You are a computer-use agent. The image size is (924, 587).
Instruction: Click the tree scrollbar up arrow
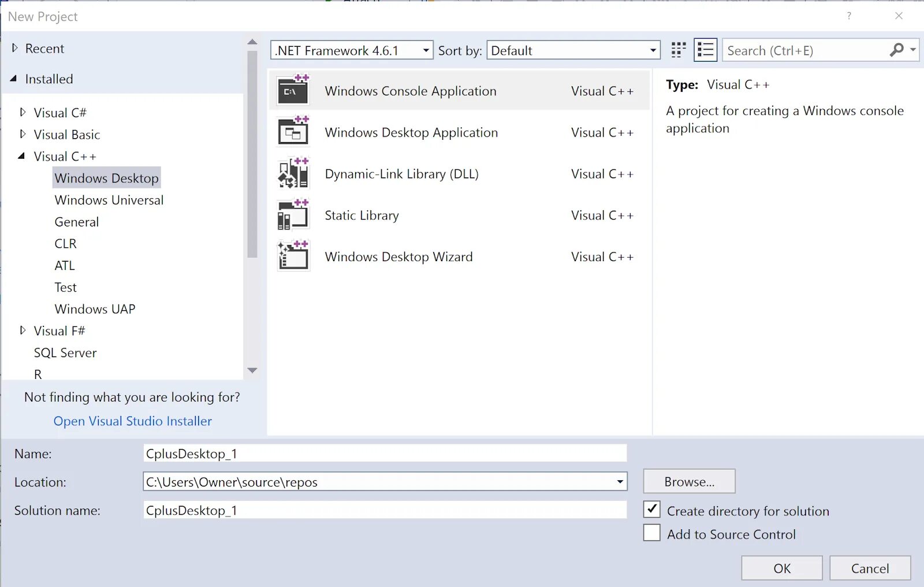[x=252, y=42]
